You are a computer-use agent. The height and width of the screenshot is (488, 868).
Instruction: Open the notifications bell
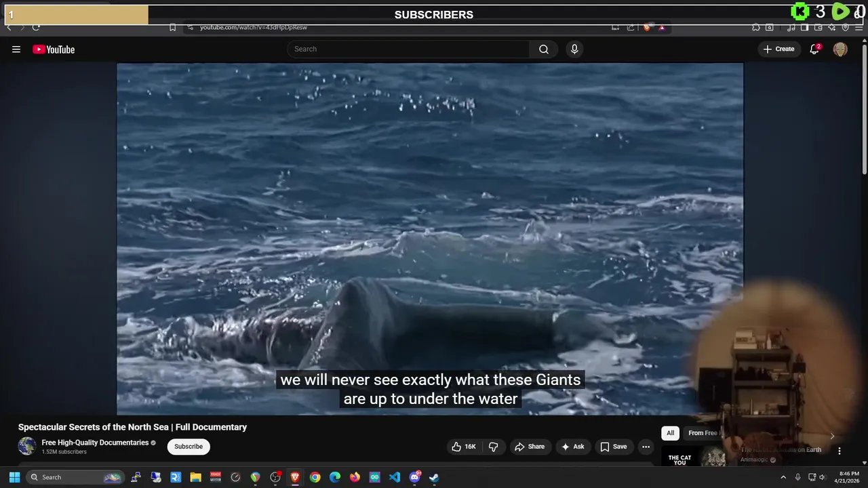[814, 49]
